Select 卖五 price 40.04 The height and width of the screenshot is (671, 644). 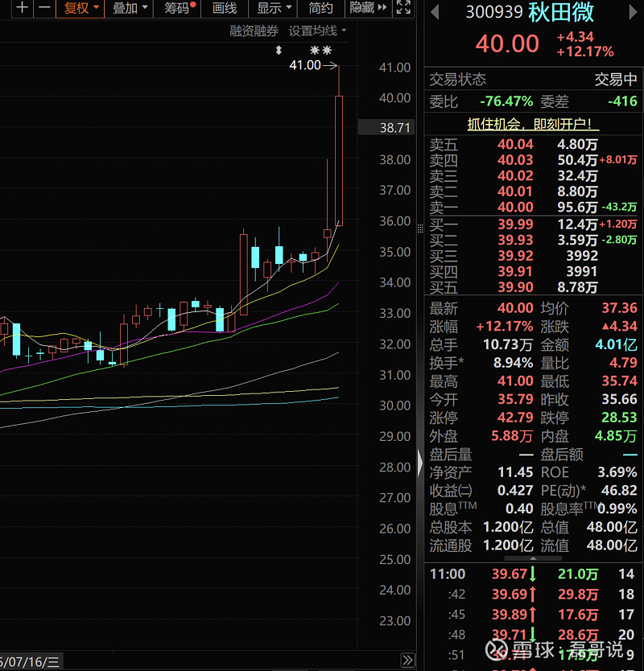click(515, 144)
